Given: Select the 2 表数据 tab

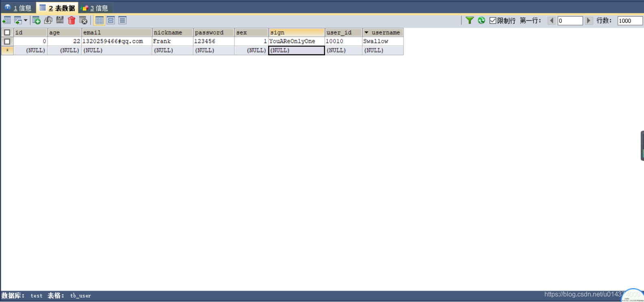Looking at the screenshot, I should [x=57, y=8].
